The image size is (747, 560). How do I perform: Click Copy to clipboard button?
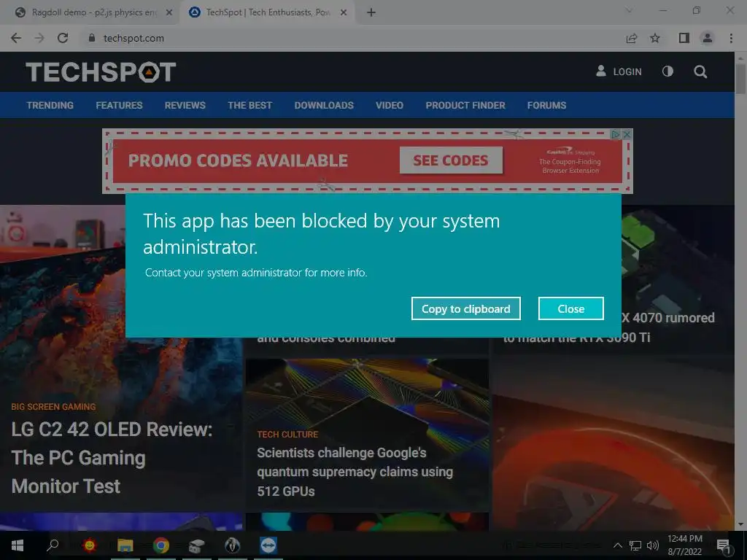point(465,308)
